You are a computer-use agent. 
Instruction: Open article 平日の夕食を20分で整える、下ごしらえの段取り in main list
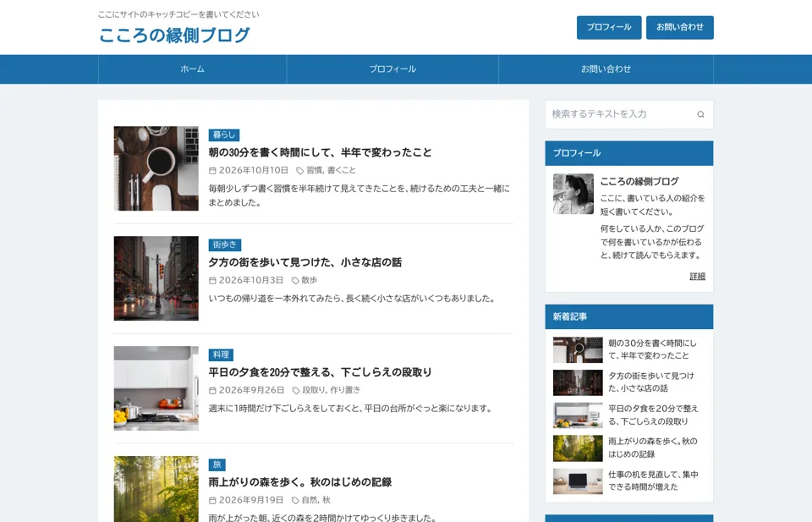click(x=320, y=371)
